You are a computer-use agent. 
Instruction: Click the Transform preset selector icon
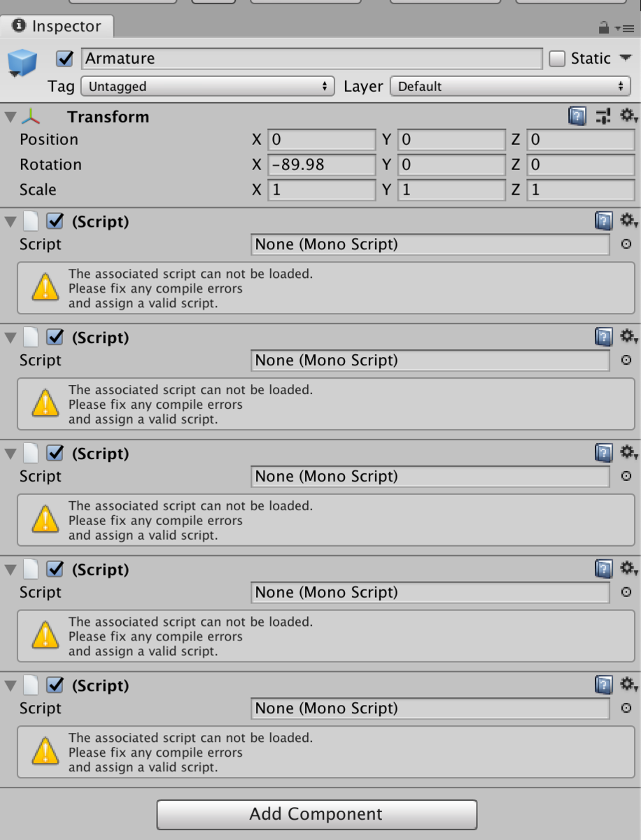(603, 116)
